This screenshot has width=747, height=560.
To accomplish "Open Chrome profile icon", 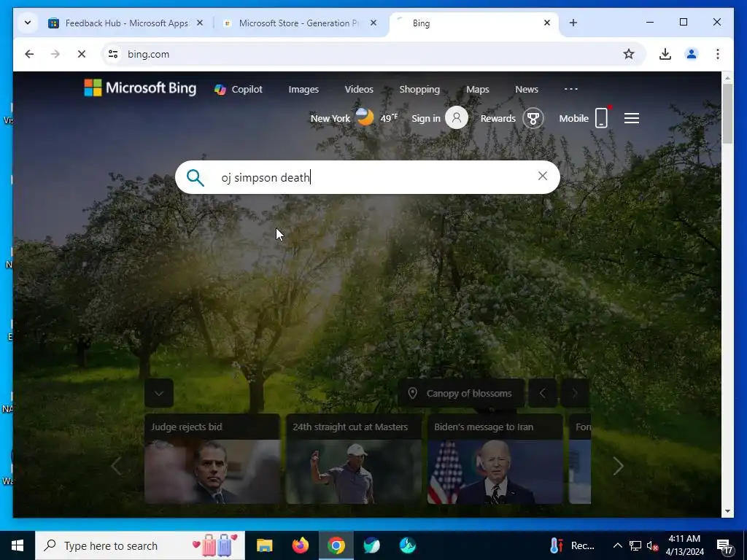I will tap(692, 54).
